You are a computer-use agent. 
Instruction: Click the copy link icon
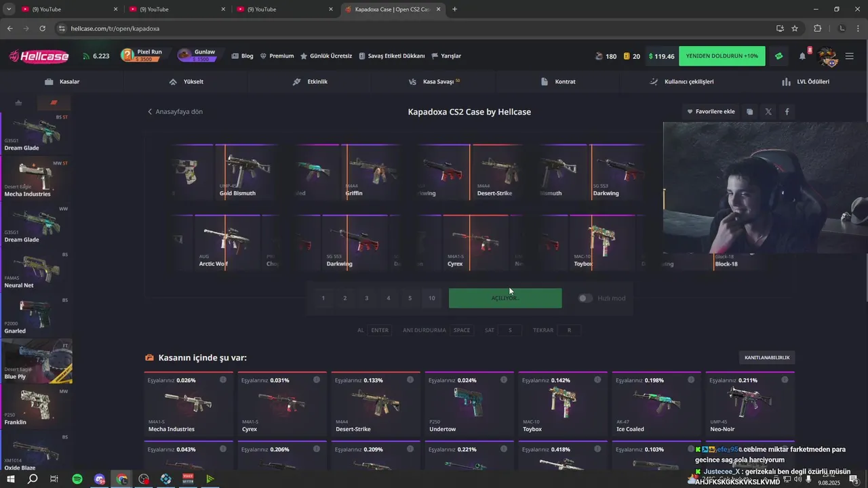(749, 112)
